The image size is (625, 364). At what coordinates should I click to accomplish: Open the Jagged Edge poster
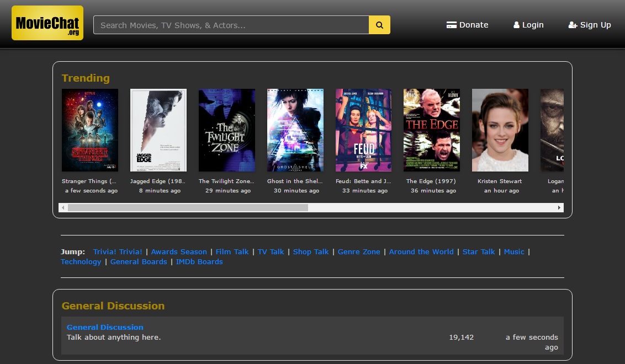pyautogui.click(x=158, y=130)
